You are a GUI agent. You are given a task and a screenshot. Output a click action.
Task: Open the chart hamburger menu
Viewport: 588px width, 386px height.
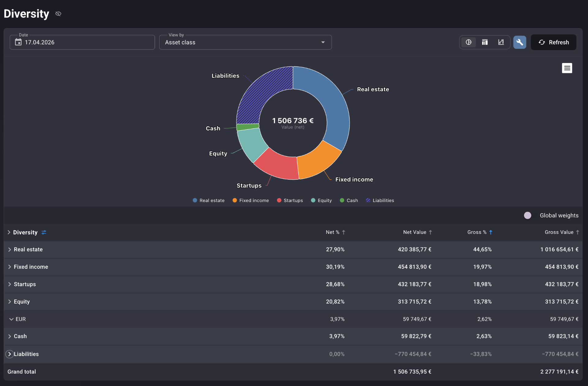pos(567,68)
